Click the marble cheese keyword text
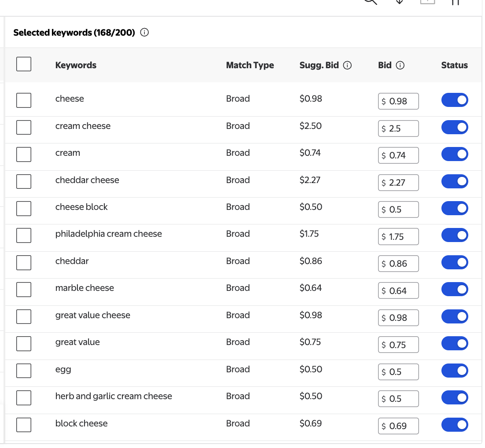This screenshot has width=485, height=448. pos(85,288)
